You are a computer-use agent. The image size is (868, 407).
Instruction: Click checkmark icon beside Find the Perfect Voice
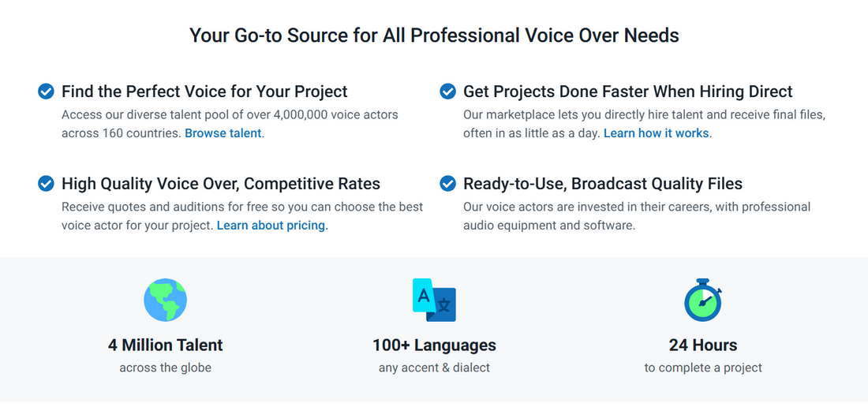[x=47, y=91]
